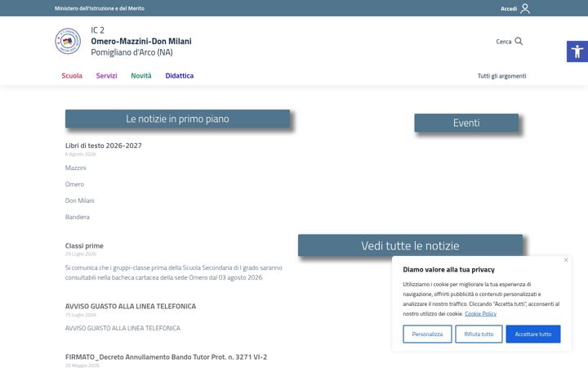
Task: Click the Eventi banner button
Action: [x=466, y=123]
